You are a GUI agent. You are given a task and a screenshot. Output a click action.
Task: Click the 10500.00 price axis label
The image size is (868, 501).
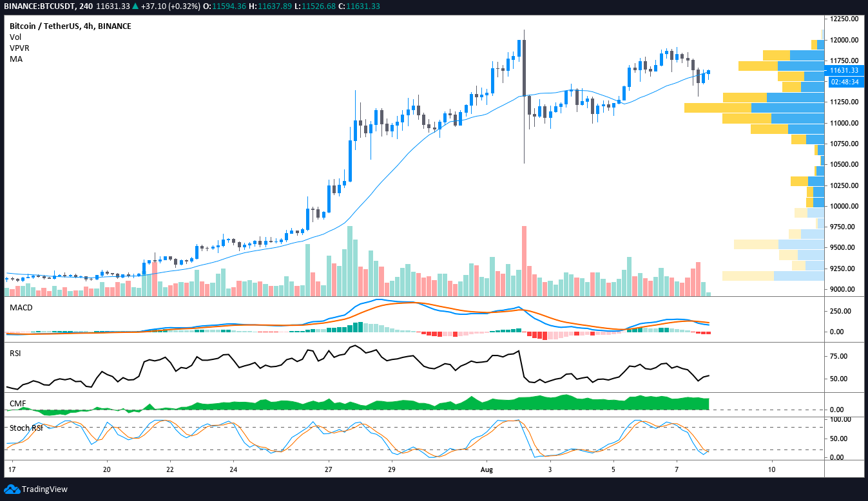(x=845, y=165)
